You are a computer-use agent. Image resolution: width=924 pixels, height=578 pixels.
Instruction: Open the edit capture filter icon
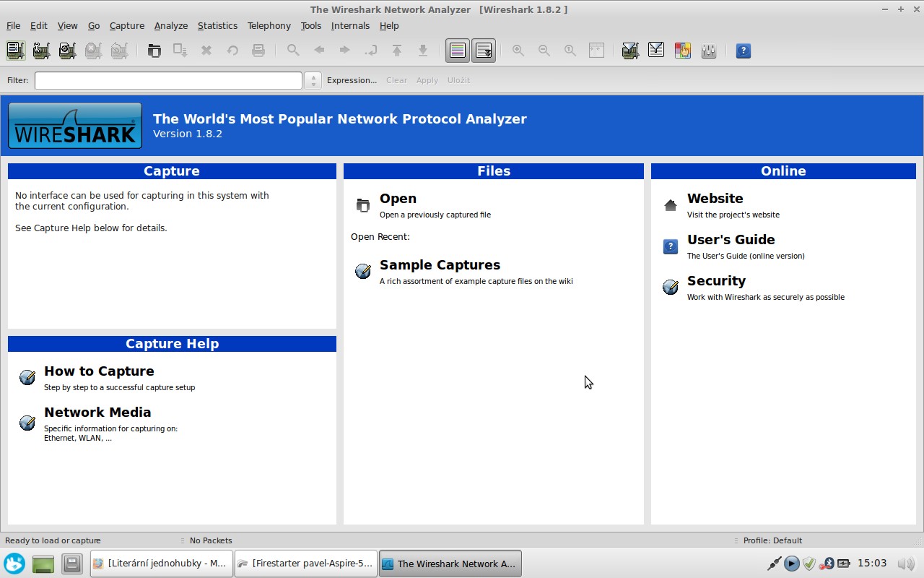click(630, 51)
